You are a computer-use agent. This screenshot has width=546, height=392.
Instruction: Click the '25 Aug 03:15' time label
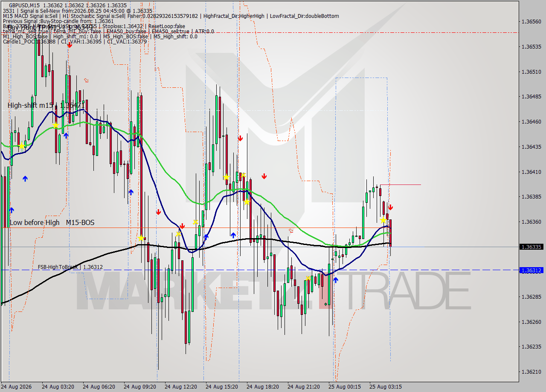386,387
